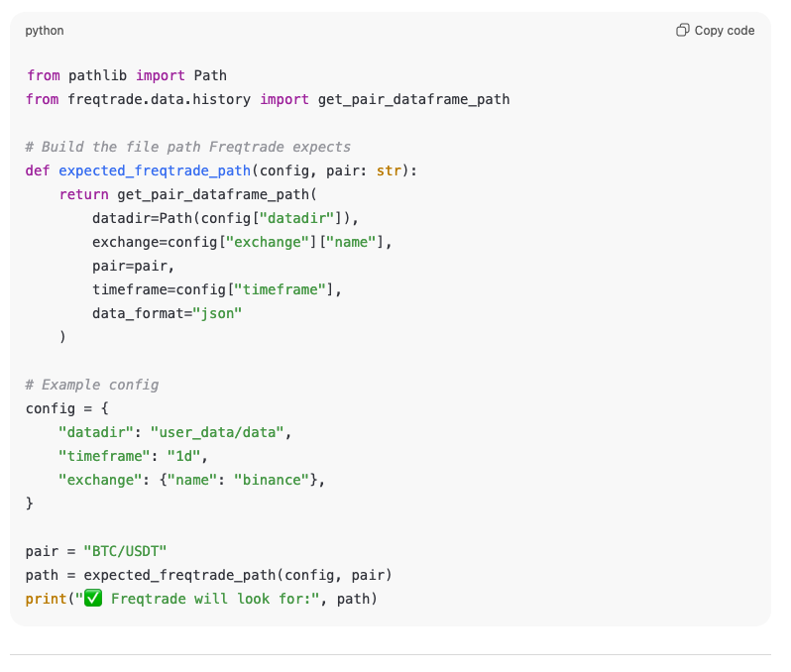Click the Copy code clipboard icon
791x672 pixels.
point(682,31)
